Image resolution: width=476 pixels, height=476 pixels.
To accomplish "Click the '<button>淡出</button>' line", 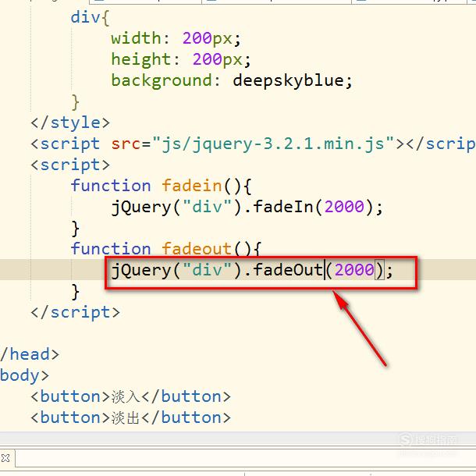I will tap(131, 417).
